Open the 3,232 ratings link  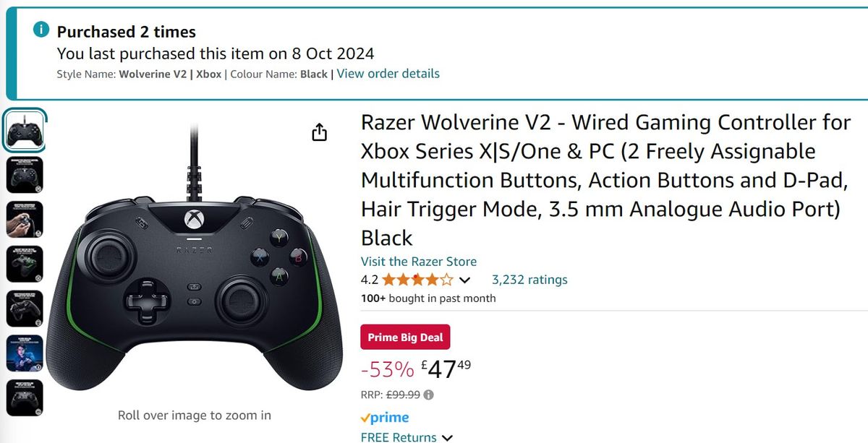pos(529,279)
